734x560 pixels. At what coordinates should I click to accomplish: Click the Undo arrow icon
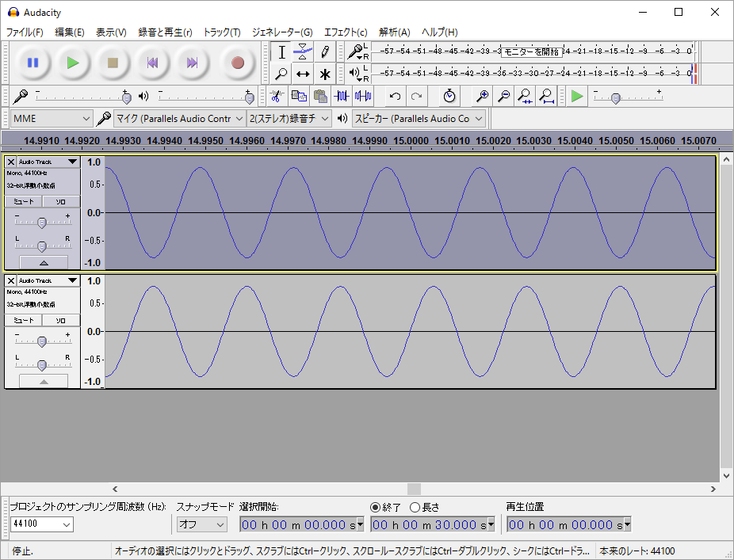395,97
